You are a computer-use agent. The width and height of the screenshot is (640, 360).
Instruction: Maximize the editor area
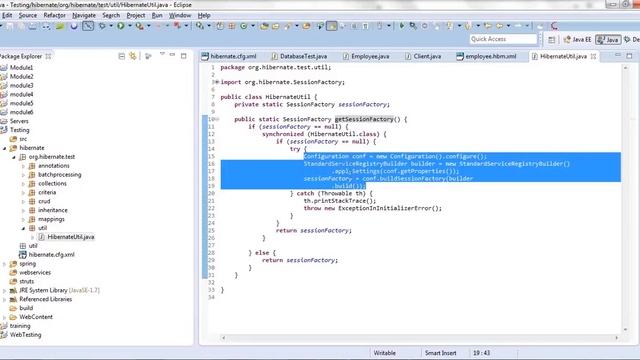(629, 56)
